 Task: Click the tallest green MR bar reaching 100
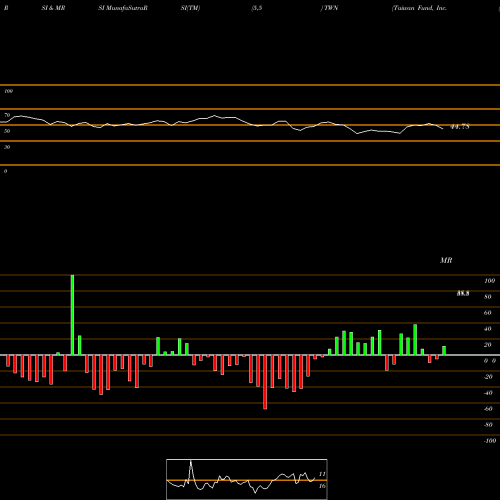[72, 315]
